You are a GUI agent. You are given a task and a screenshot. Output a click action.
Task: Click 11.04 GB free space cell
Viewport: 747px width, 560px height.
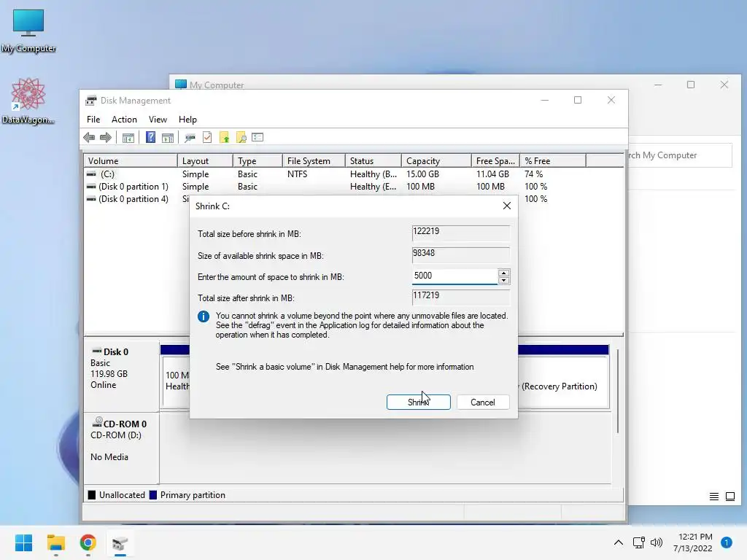(x=492, y=174)
